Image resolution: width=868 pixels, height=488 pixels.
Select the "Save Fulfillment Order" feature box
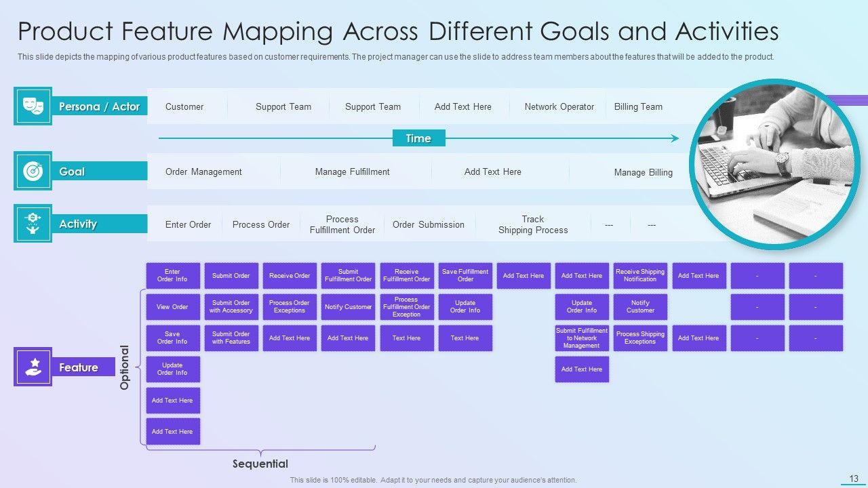(465, 276)
